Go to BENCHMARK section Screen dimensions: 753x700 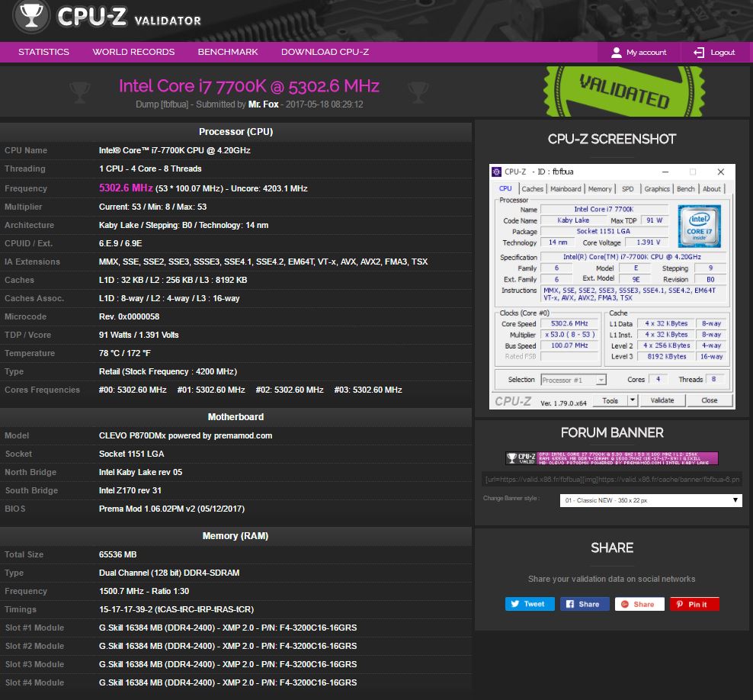[228, 52]
